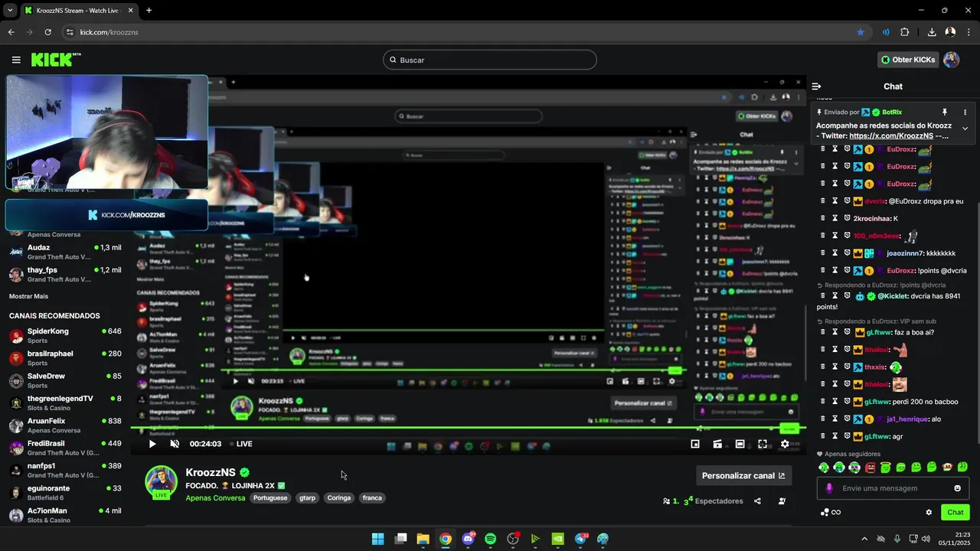
Task: Unmute the stream audio
Action: (x=175, y=444)
